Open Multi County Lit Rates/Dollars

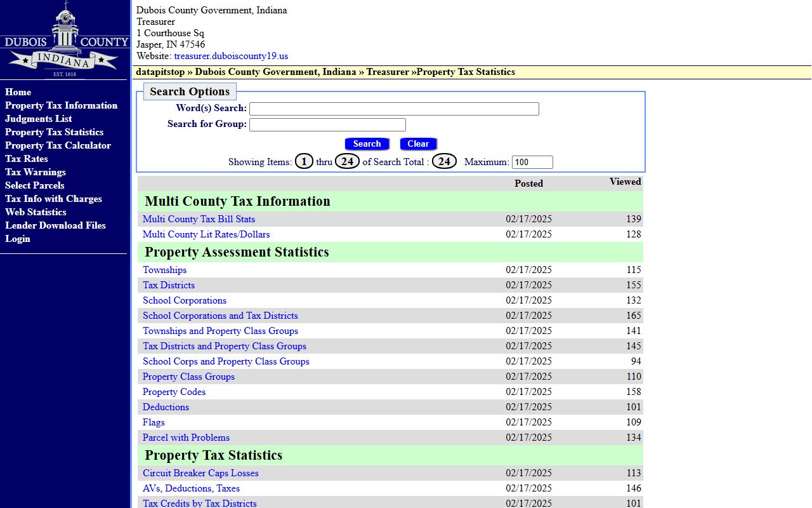[x=206, y=234]
